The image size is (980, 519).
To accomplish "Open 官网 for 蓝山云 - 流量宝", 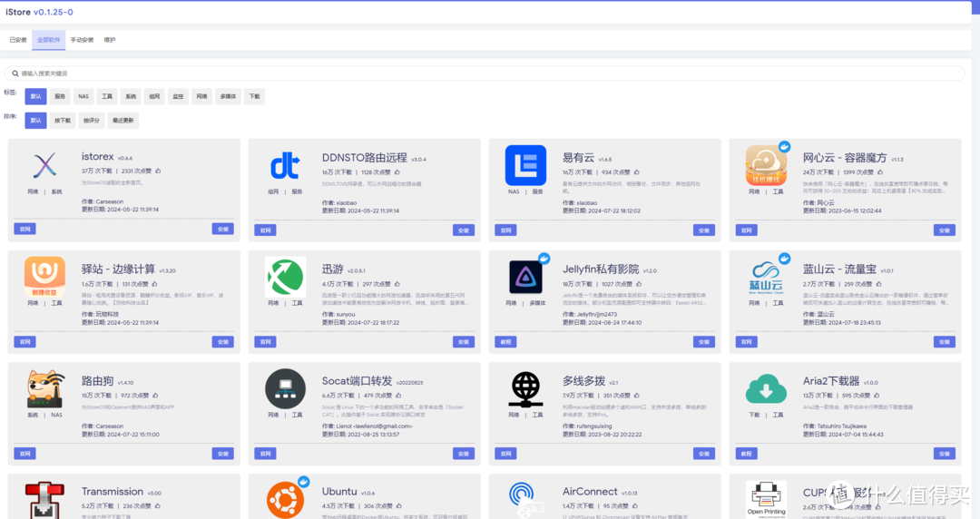I will [x=746, y=342].
